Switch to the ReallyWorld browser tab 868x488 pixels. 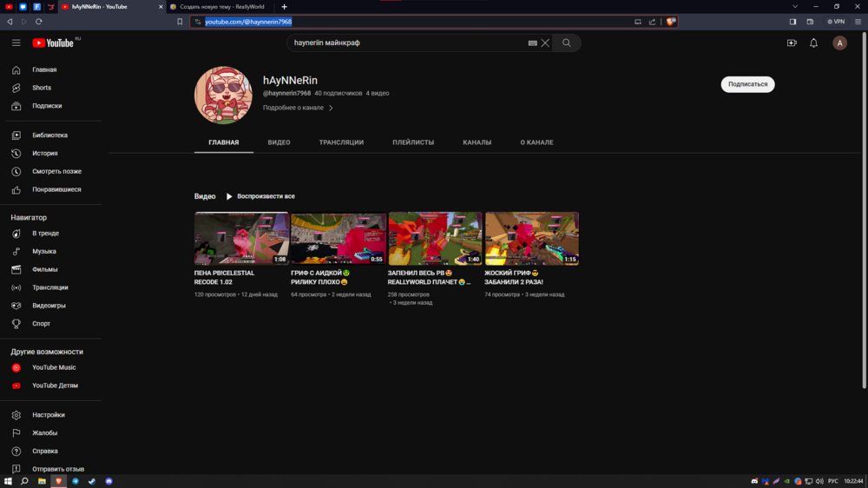tap(221, 7)
